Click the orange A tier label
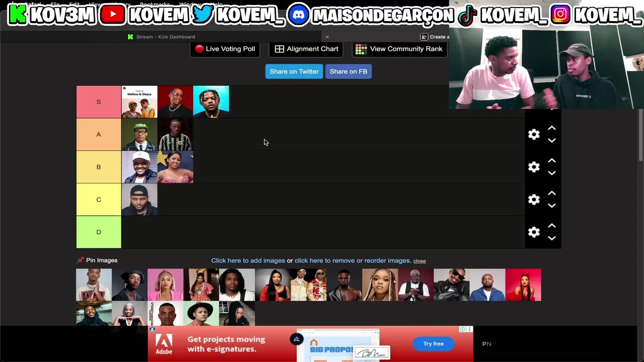This screenshot has width=644, height=362. click(99, 134)
